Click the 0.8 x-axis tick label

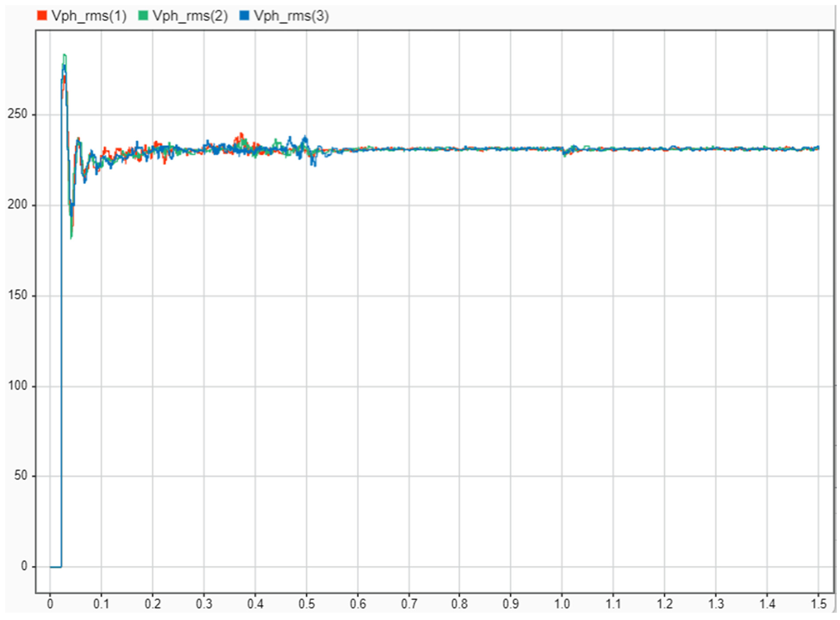pos(459,604)
